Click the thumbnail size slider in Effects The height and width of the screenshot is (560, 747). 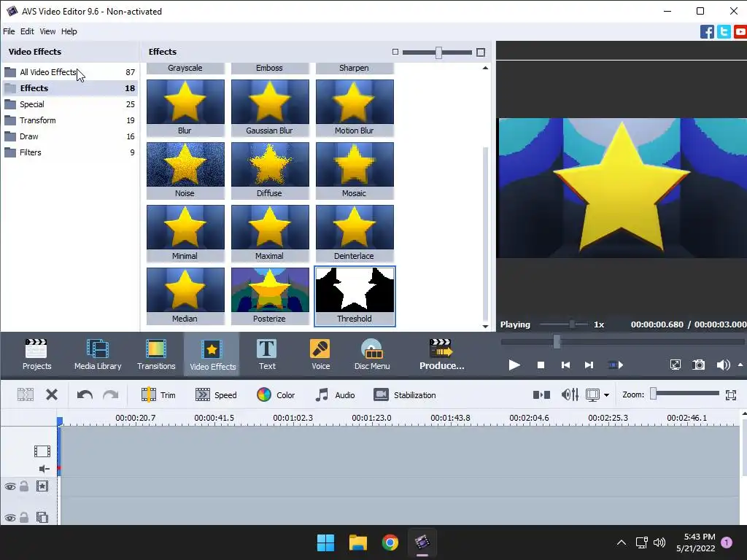(x=438, y=52)
